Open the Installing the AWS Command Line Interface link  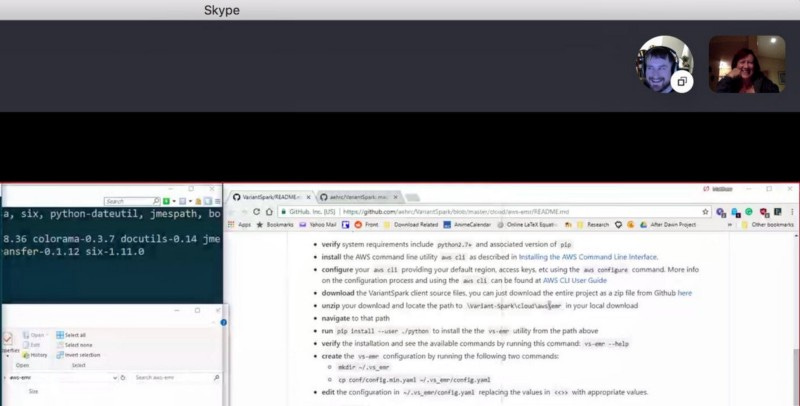pos(588,257)
